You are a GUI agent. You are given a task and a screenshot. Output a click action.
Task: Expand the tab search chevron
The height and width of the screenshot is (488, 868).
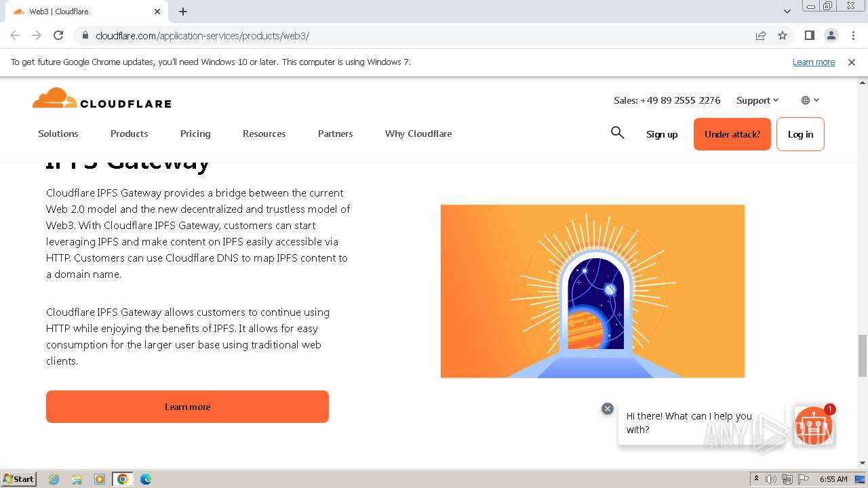click(x=787, y=12)
